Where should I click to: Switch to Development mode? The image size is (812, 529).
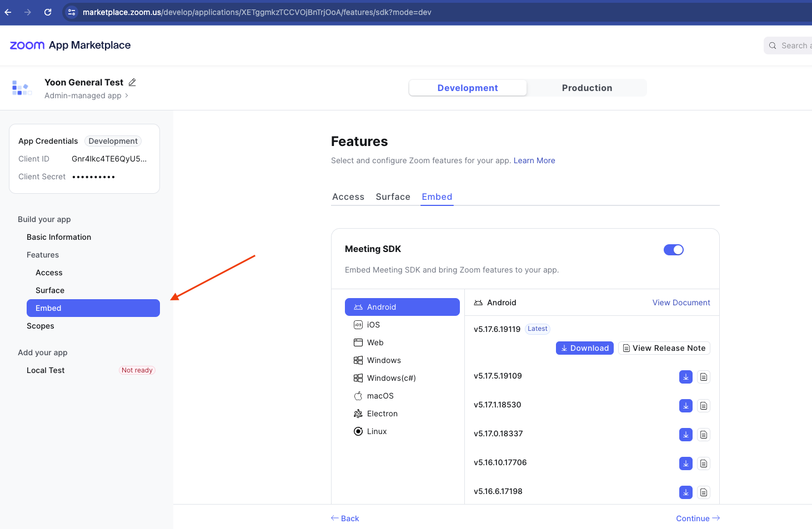click(x=468, y=88)
